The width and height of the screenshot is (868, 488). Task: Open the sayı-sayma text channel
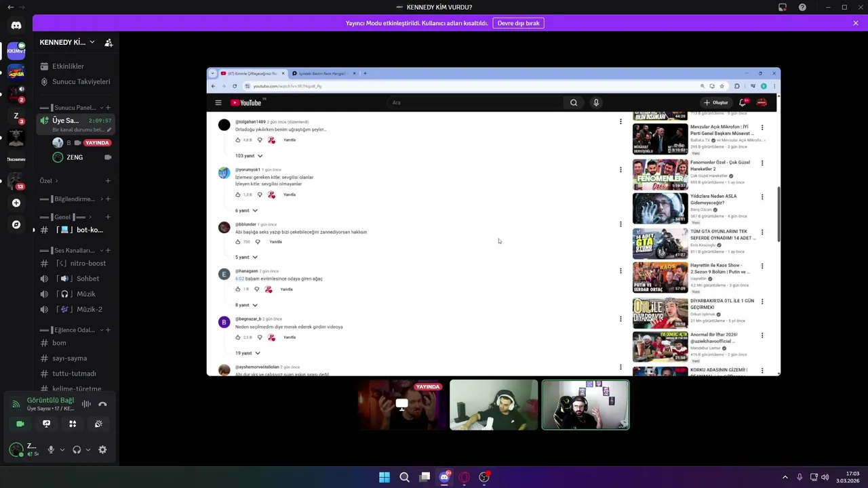tap(75, 358)
